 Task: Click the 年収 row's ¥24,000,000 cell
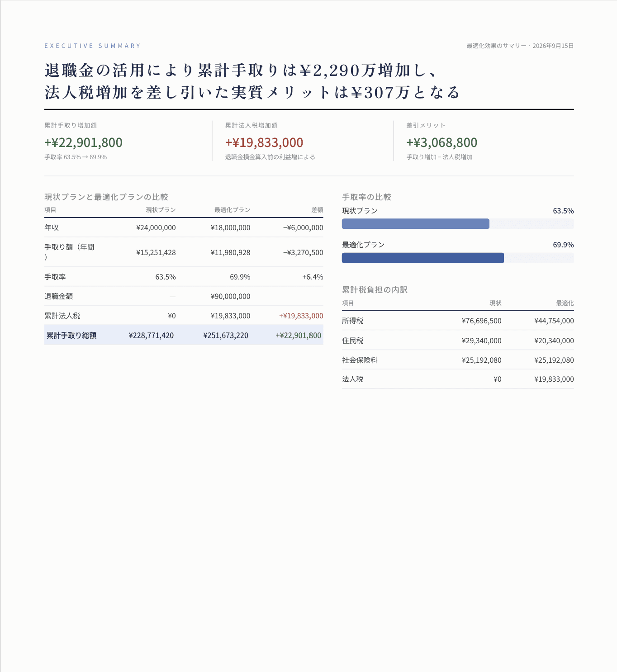[156, 227]
